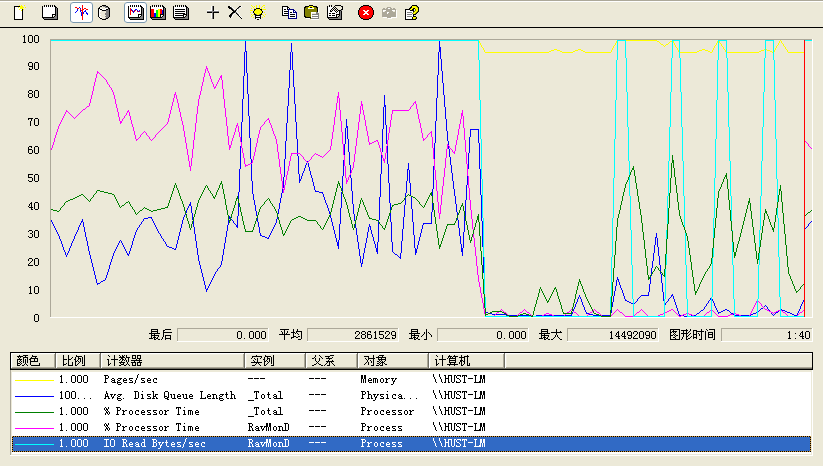Delete the selected counter with X icon
The image size is (823, 466).
coord(234,12)
